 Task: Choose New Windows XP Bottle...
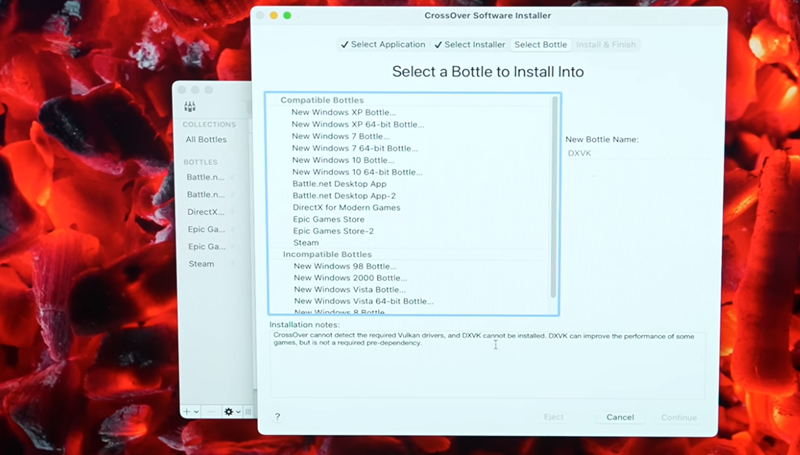coord(343,112)
